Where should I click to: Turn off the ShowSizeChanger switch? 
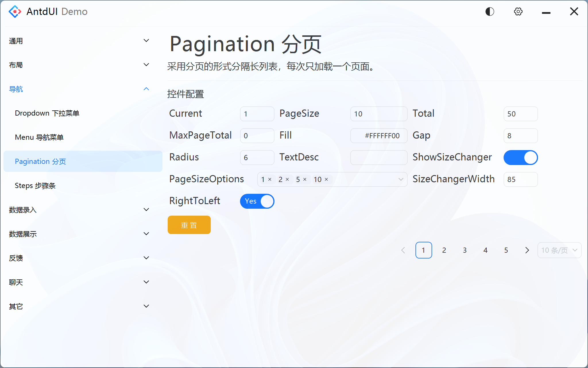521,158
